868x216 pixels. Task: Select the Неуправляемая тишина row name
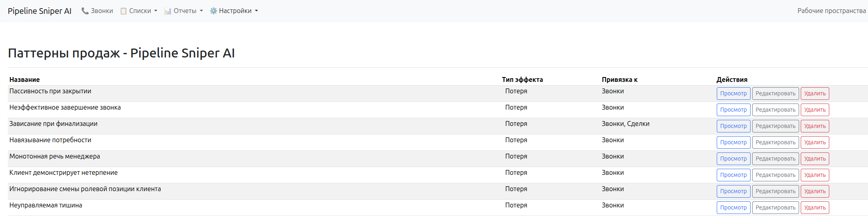click(46, 205)
